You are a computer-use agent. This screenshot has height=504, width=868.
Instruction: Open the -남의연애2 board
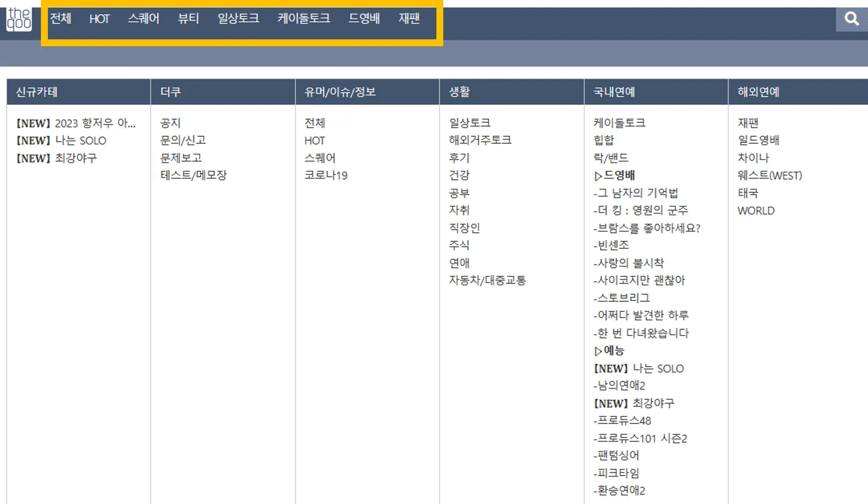(619, 385)
